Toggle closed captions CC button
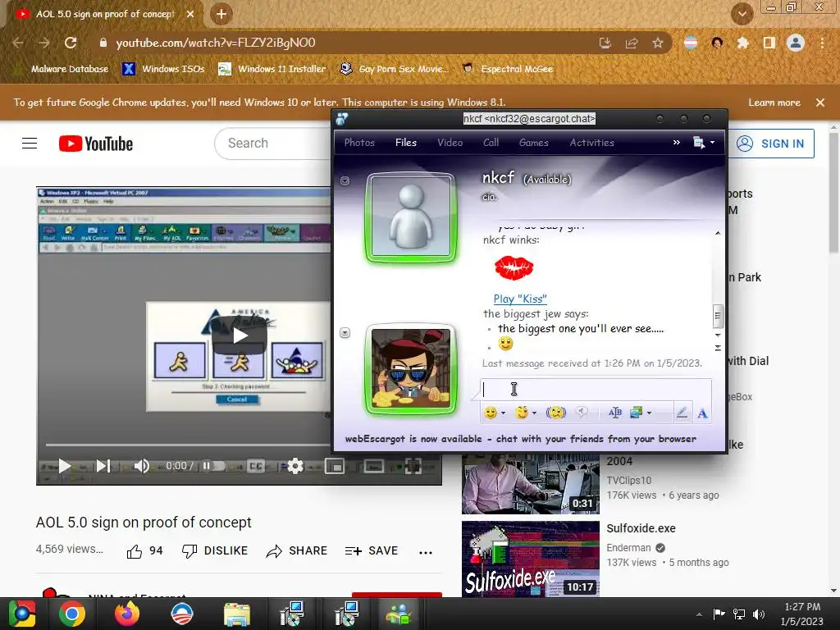The height and width of the screenshot is (630, 840). (256, 466)
